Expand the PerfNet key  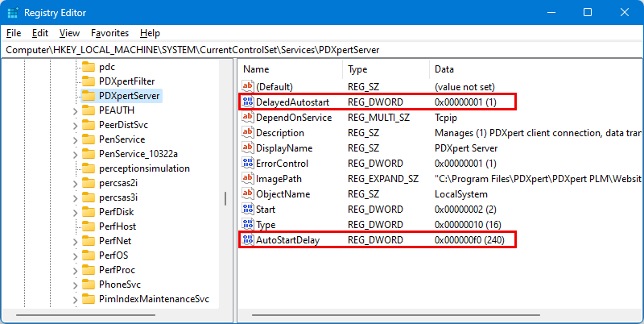coord(75,242)
